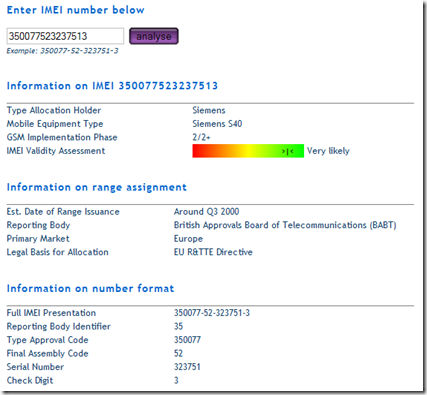Click the '350077' approval code value

(x=187, y=340)
